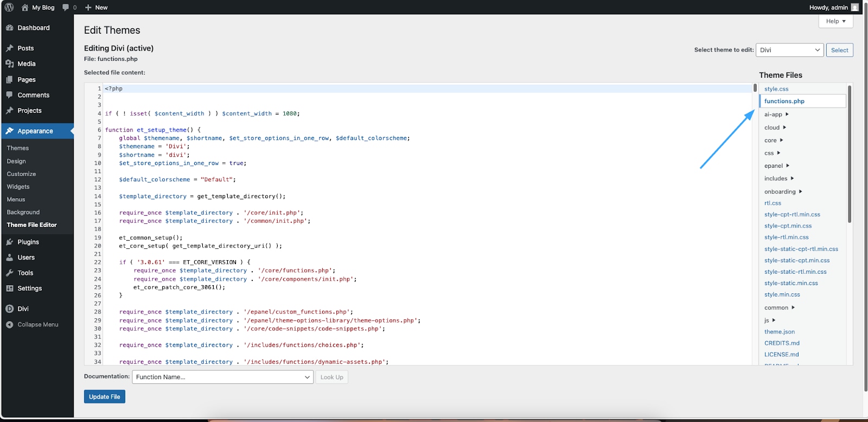Screen dimensions: 868x422
Task: Click the admin avatar icon
Action: pyautogui.click(x=855, y=8)
